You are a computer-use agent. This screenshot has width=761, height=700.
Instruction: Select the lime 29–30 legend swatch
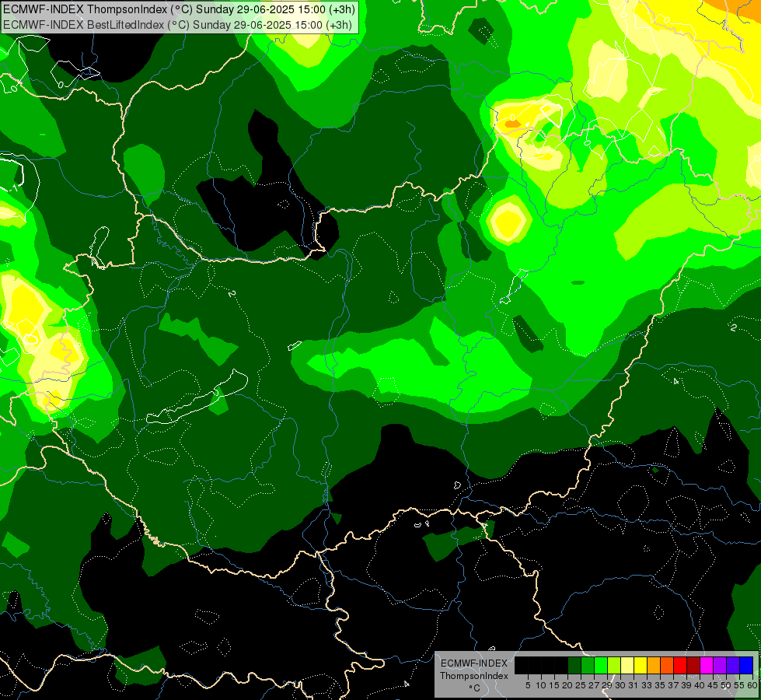click(614, 665)
